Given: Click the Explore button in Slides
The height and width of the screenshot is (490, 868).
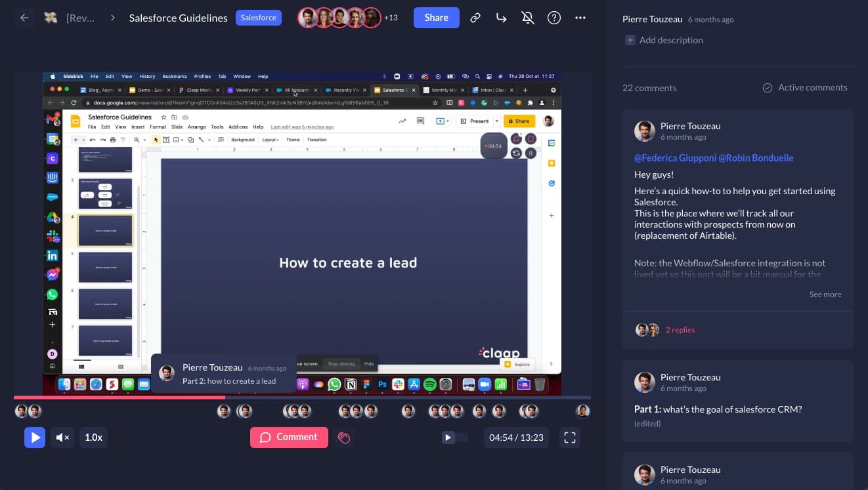Looking at the screenshot, I should [x=517, y=364].
